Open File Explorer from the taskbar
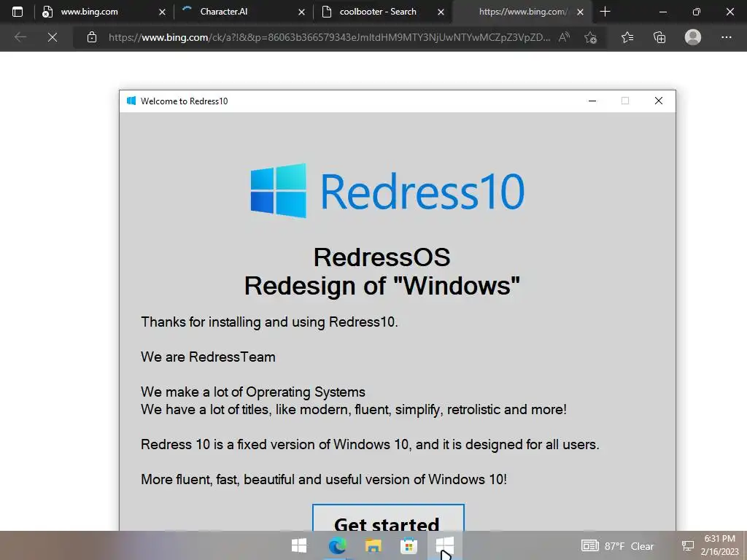Viewport: 747px width, 560px height. point(373,545)
